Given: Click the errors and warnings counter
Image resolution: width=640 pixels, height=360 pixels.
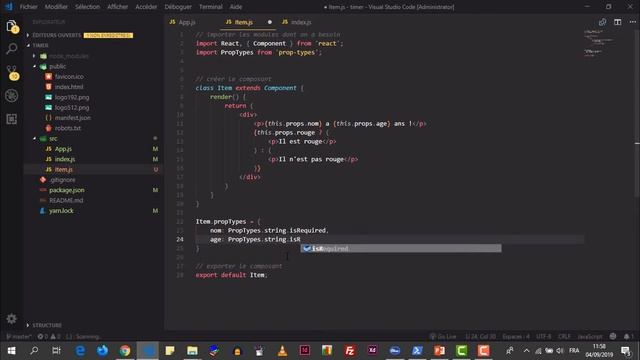Looking at the screenshot, I should point(49,337).
